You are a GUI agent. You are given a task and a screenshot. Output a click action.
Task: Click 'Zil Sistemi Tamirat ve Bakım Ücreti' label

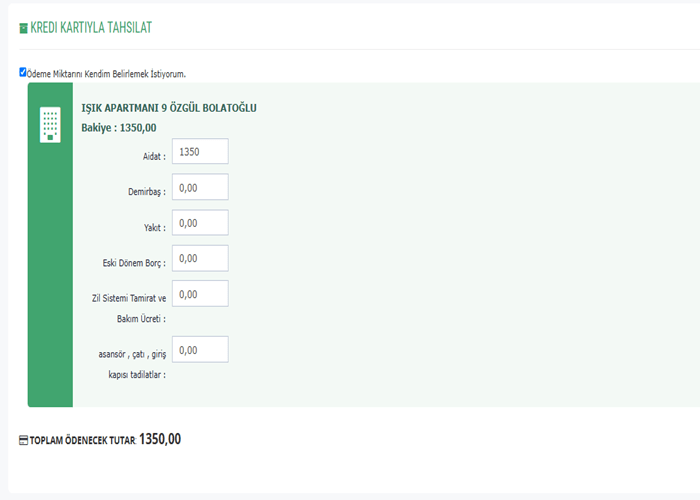pos(129,308)
